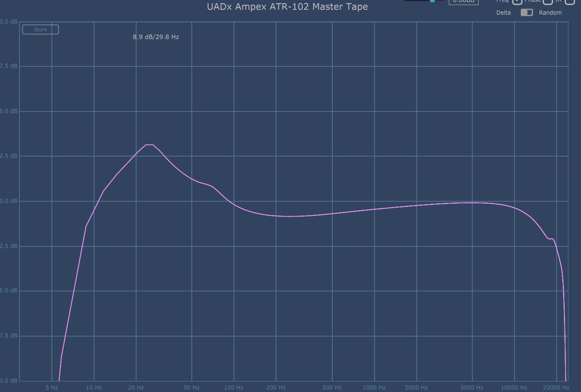Click the 1000 Hz axis label

pos(374,388)
